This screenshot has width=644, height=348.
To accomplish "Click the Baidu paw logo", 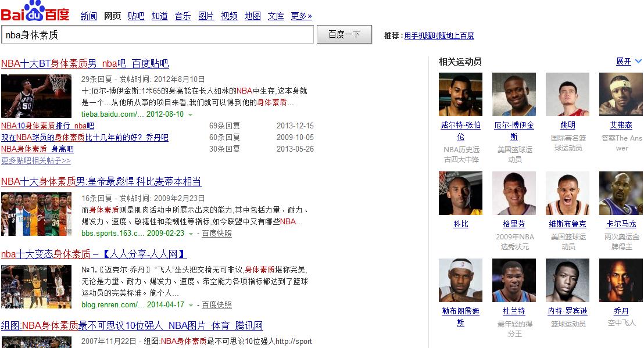I will pos(35,11).
